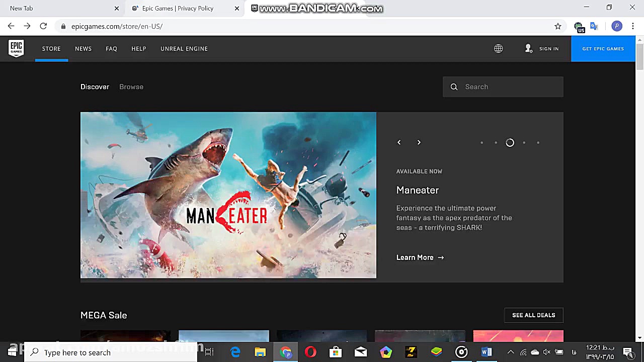Open the Chrome profile avatar
The height and width of the screenshot is (362, 644).
pos(617,26)
